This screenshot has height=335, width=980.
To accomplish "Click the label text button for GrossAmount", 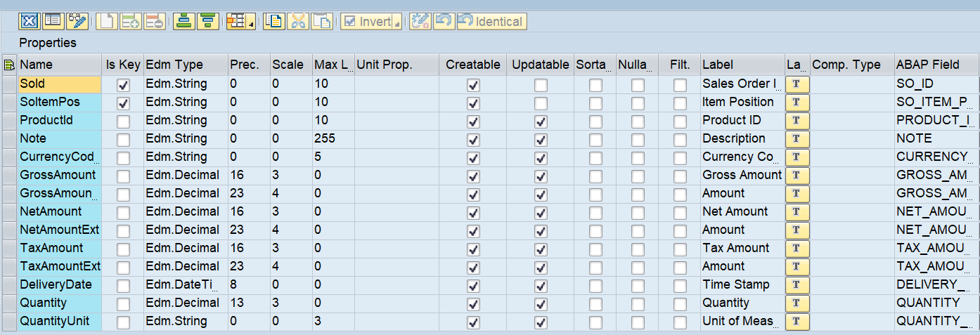I will tap(796, 176).
